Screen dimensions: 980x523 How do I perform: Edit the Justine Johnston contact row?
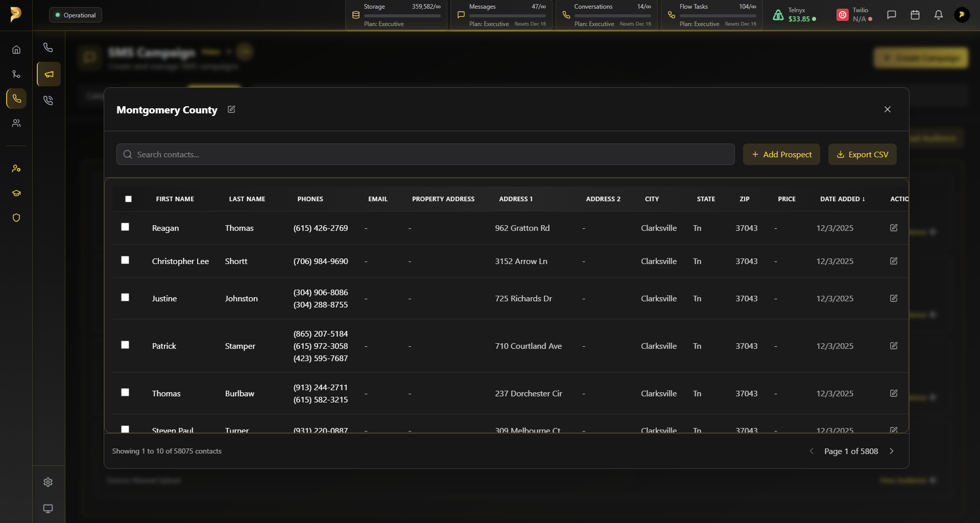[894, 298]
